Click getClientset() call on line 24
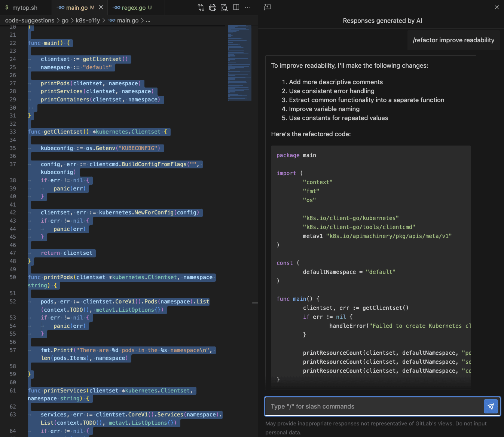The image size is (504, 437). [105, 59]
